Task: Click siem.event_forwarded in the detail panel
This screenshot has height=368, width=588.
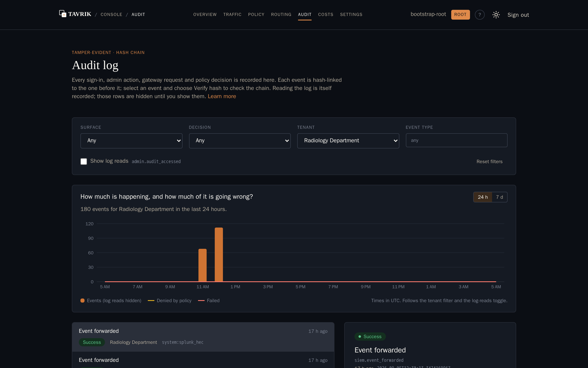Action: 379,360
